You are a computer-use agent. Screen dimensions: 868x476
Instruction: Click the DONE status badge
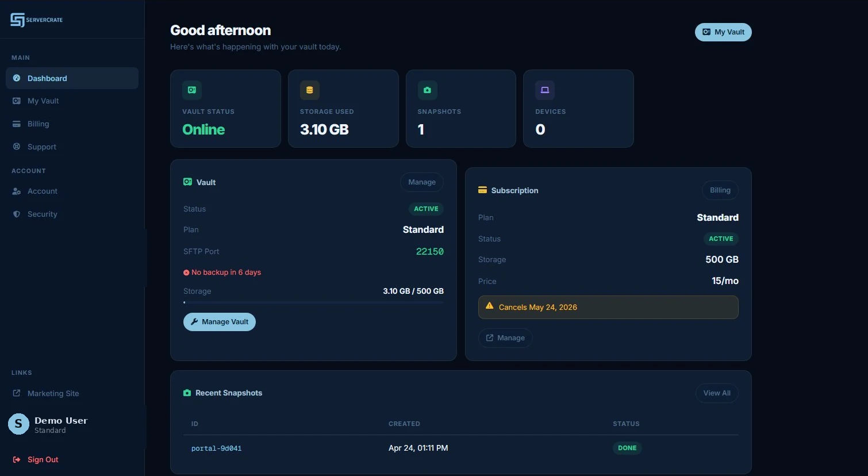point(627,448)
